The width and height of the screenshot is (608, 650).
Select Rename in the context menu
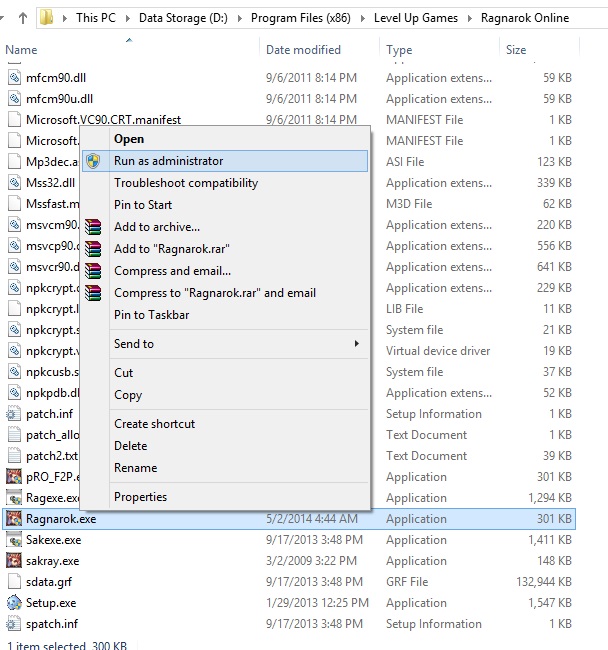224,468
